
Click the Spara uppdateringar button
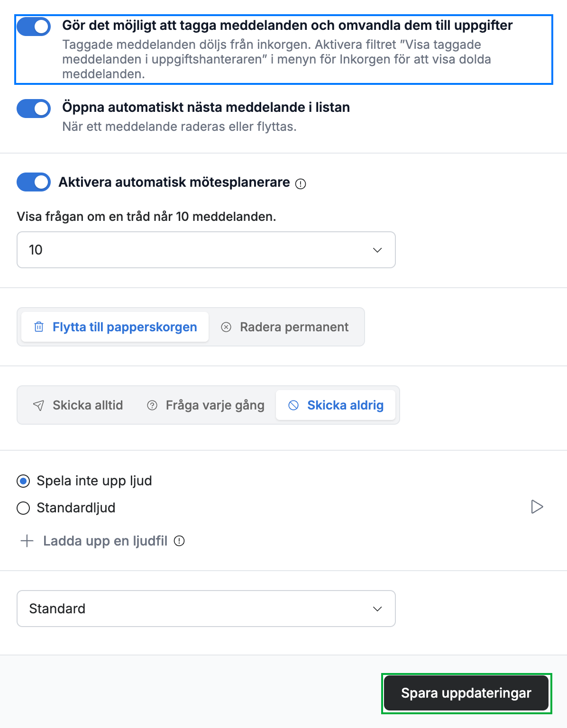(x=466, y=693)
